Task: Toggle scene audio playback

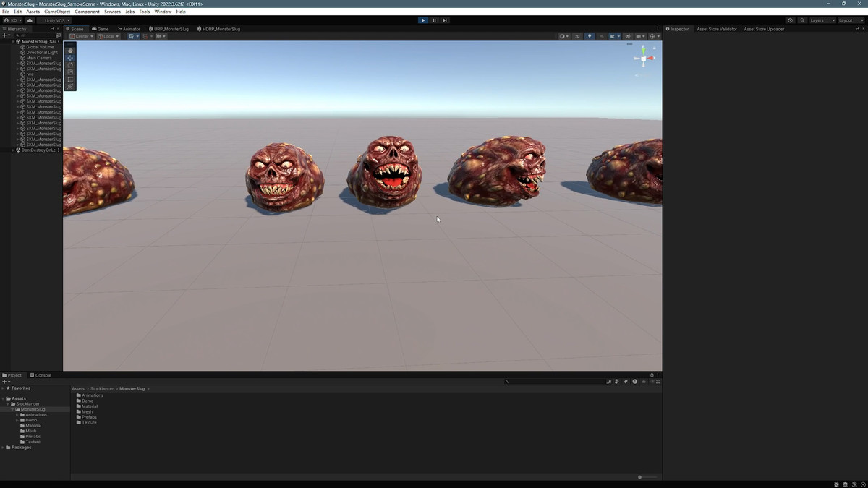Action: click(x=601, y=36)
